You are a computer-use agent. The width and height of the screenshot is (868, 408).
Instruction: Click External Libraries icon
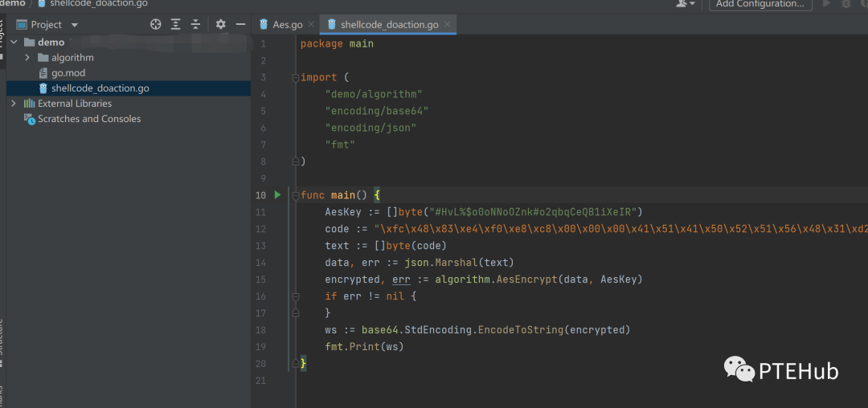pos(30,104)
